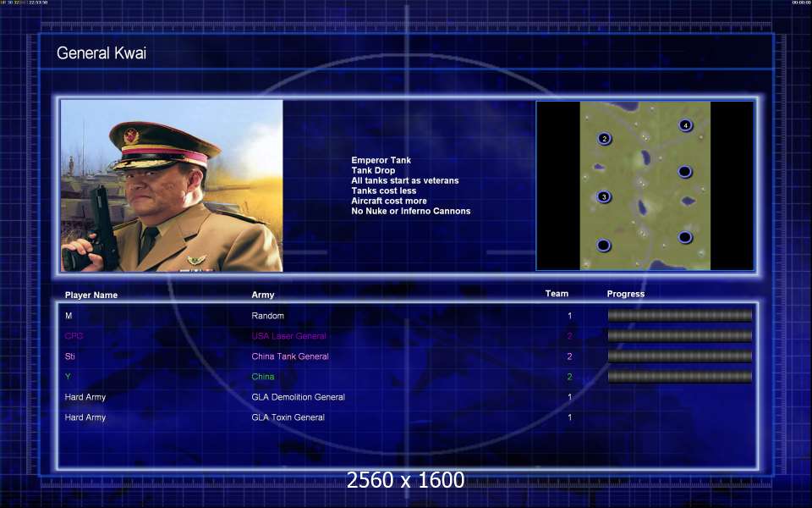The width and height of the screenshot is (812, 508).
Task: Select player name Sti
Action: click(70, 356)
